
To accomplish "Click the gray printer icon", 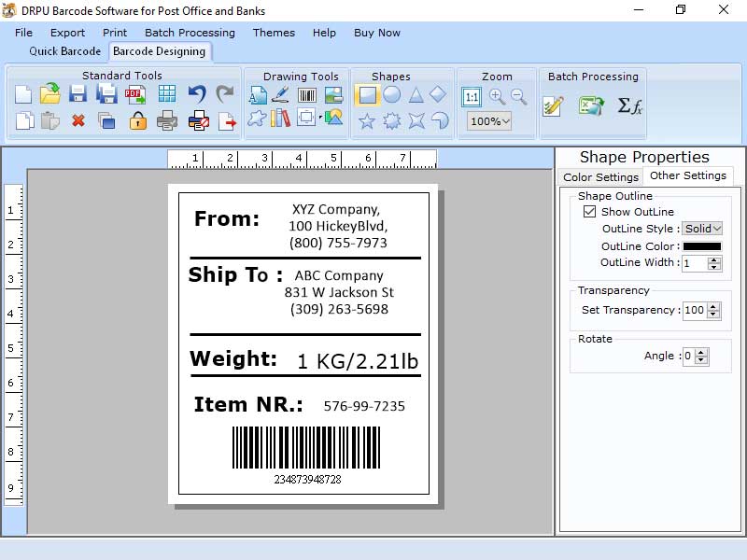I will (x=167, y=120).
